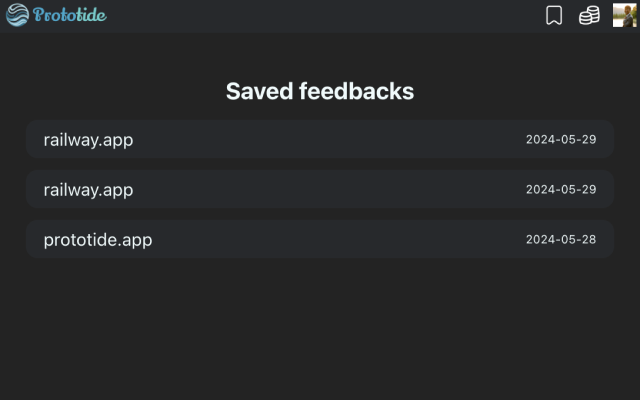This screenshot has width=640, height=400.
Task: Click the gap between bookmark and coins icons
Action: pyautogui.click(x=571, y=15)
